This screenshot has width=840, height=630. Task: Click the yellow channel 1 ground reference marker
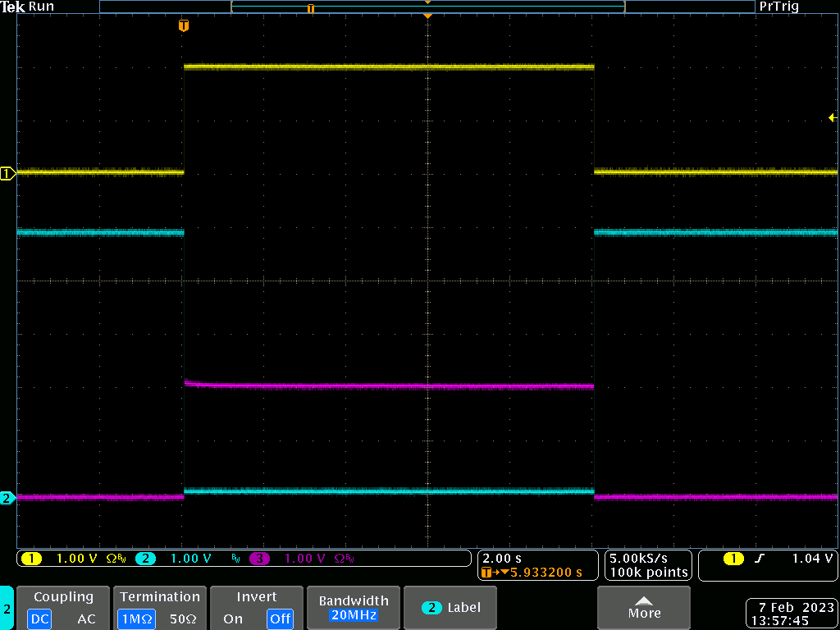[8, 173]
